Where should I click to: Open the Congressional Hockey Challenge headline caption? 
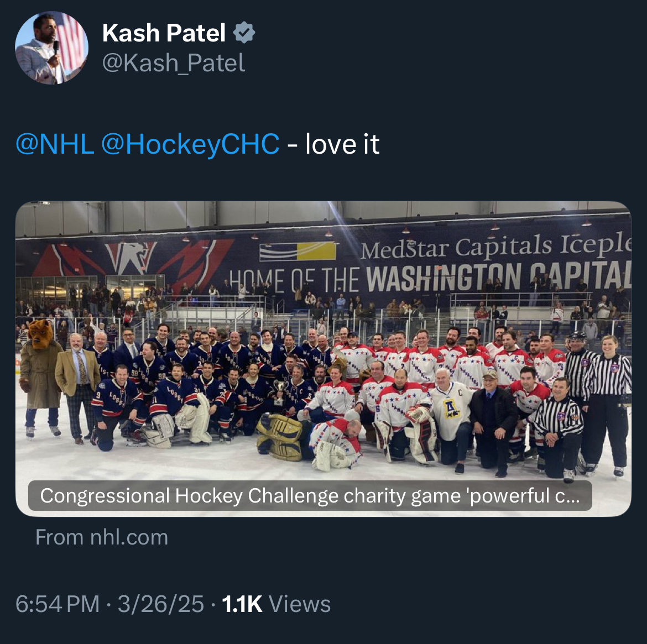(310, 495)
